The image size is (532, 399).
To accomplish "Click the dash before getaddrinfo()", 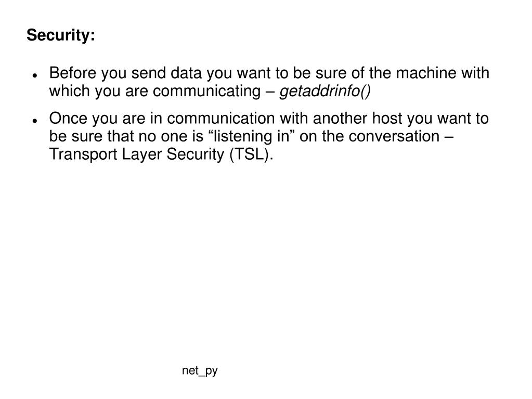I will pos(270,92).
